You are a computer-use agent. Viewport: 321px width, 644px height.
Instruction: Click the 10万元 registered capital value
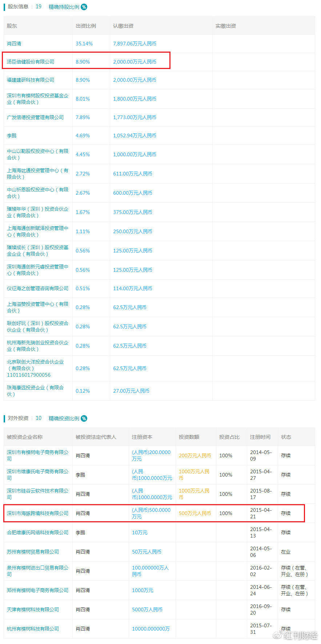pos(140,532)
